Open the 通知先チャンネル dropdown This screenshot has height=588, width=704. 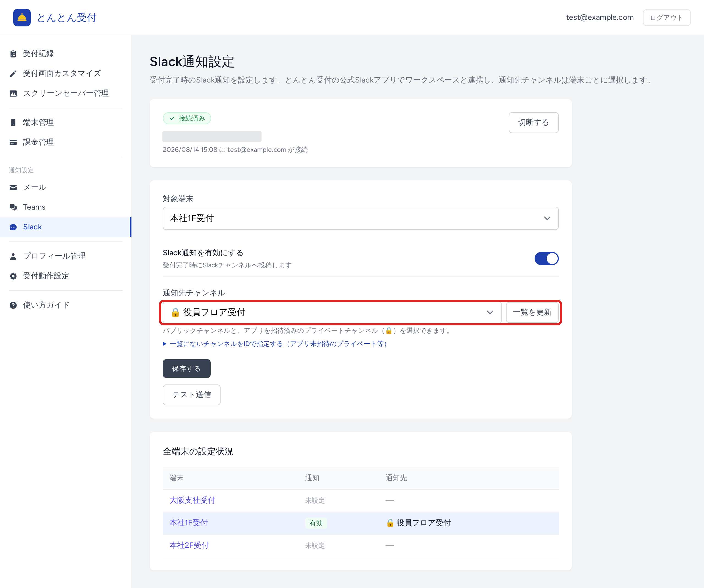332,312
